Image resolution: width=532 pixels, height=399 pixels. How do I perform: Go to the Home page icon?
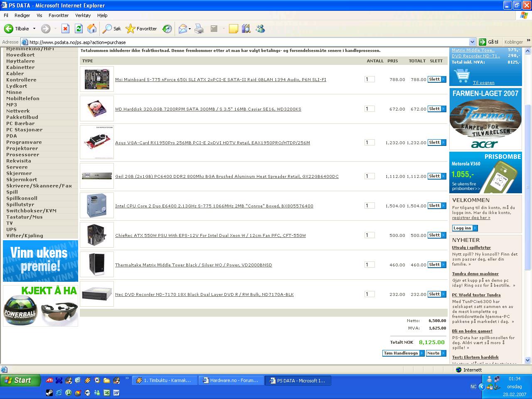coord(92,29)
